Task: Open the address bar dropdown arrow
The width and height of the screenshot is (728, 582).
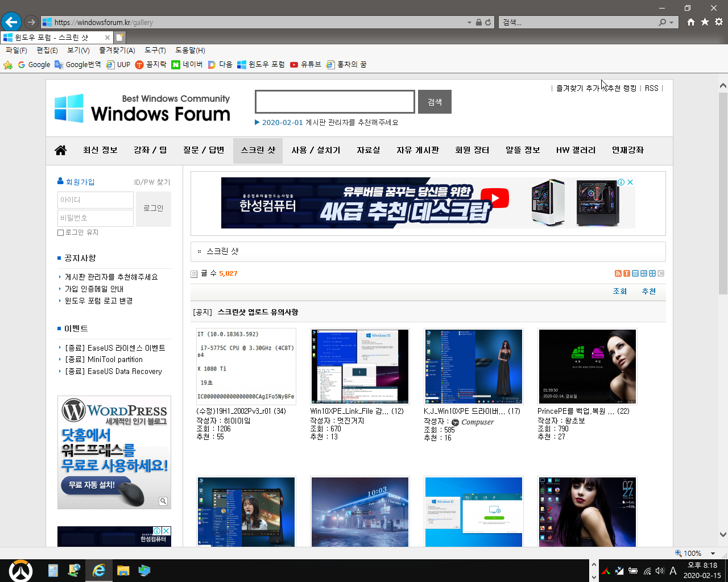Action: tap(469, 22)
